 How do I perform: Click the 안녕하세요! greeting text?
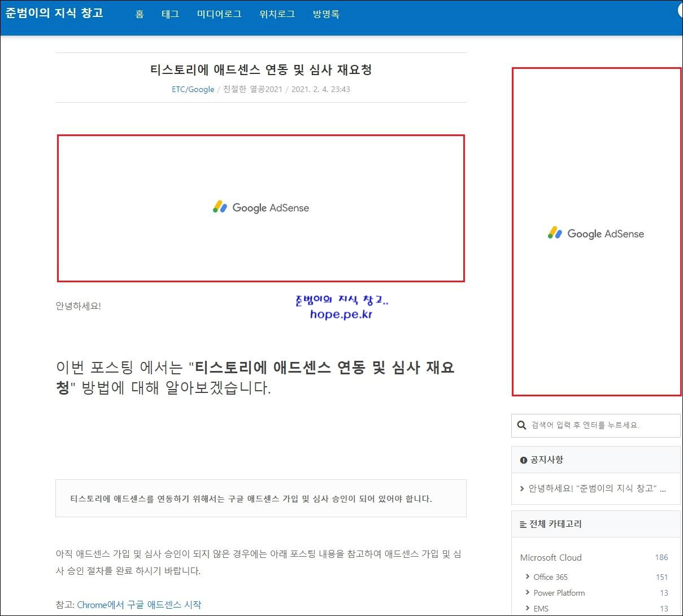click(79, 306)
